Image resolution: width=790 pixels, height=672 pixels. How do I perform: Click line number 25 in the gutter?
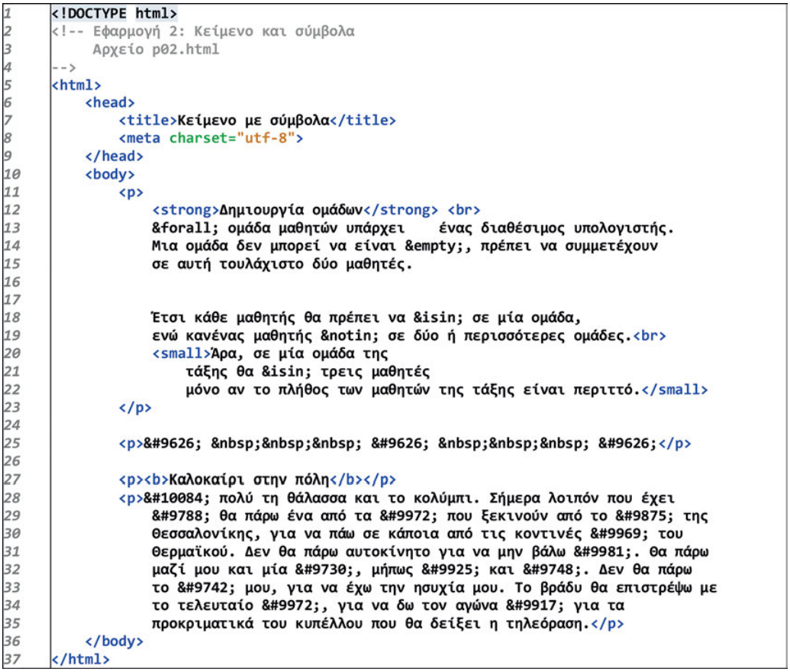point(11,443)
